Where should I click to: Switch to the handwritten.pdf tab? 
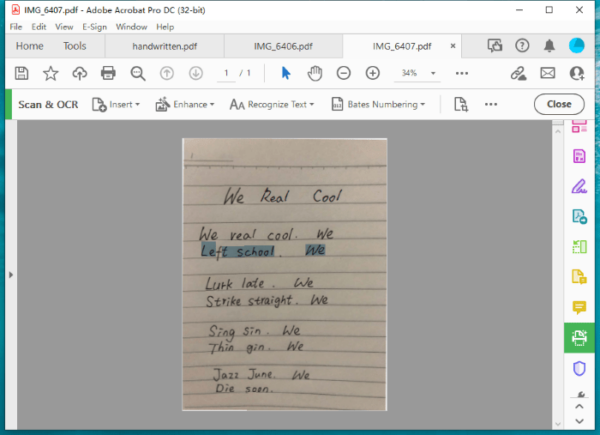[165, 46]
